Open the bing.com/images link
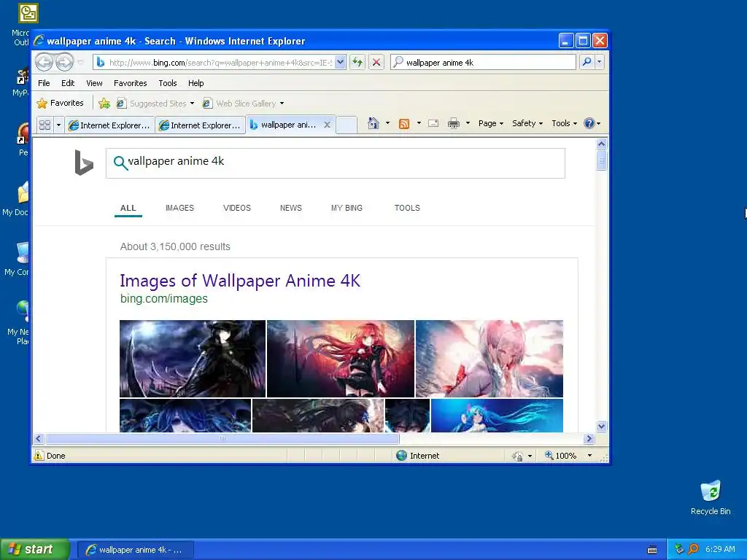The width and height of the screenshot is (747, 560). point(164,298)
